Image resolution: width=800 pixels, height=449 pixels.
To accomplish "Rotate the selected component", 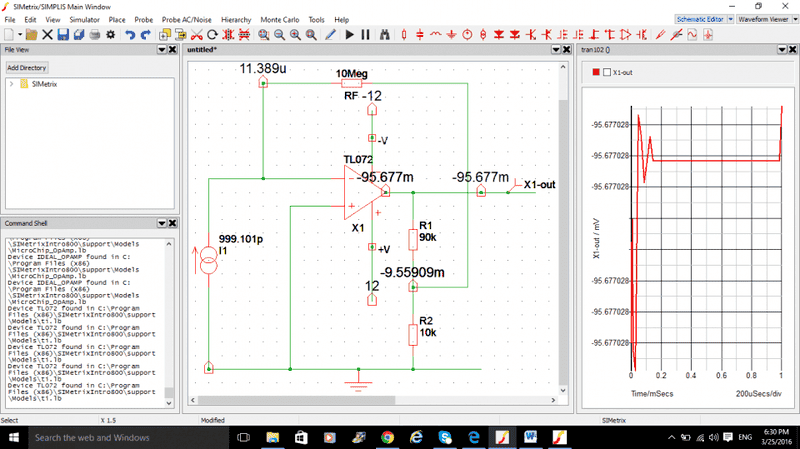I will [x=212, y=35].
